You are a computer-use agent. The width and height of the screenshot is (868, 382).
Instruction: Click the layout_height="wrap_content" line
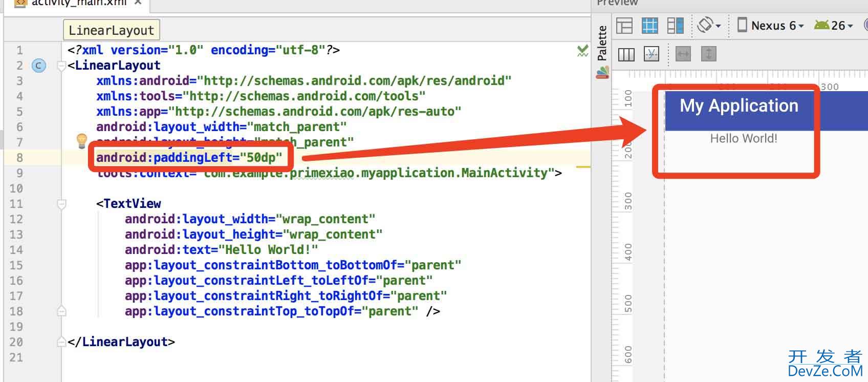point(254,235)
